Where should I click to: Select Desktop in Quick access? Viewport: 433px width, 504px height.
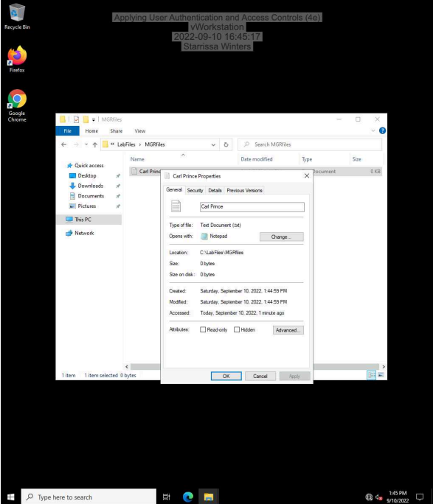(87, 175)
